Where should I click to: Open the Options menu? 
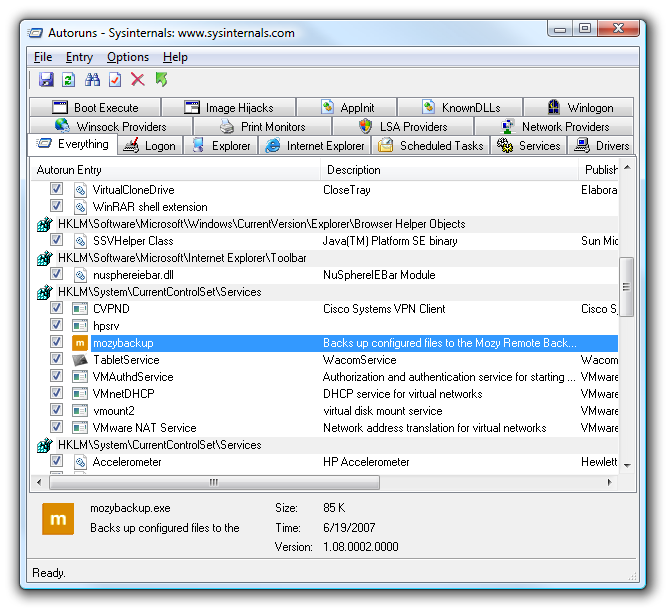tap(128, 57)
